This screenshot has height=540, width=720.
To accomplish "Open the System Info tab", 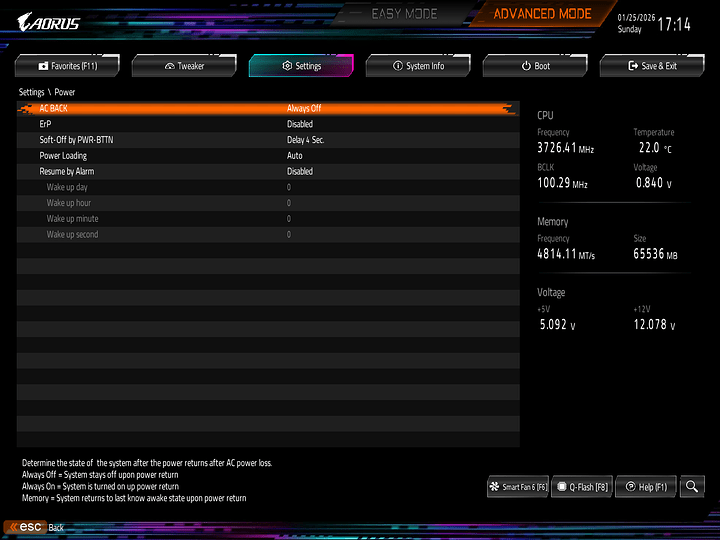I will click(418, 66).
